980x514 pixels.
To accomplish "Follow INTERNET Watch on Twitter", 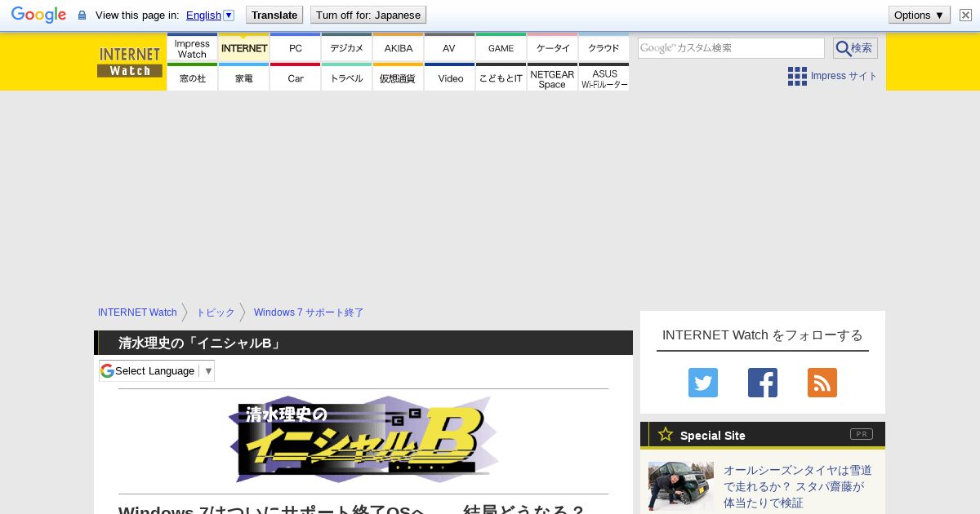I will 703,383.
